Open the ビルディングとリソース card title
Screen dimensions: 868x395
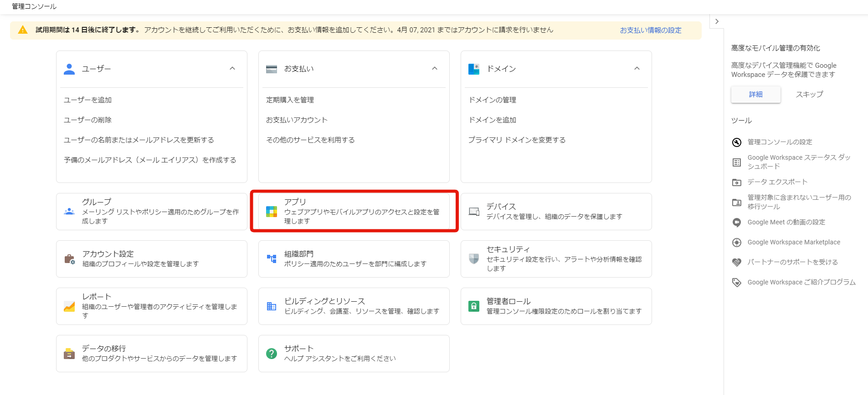tap(325, 301)
